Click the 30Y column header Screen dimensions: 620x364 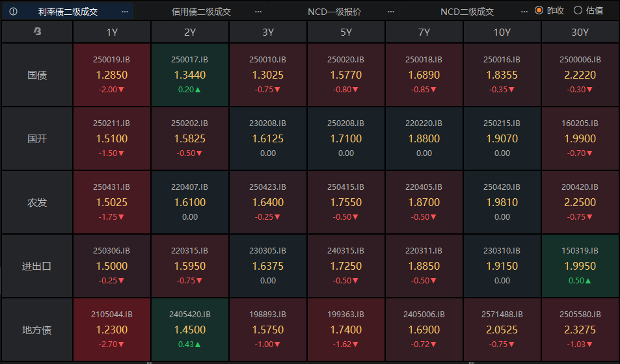point(580,32)
